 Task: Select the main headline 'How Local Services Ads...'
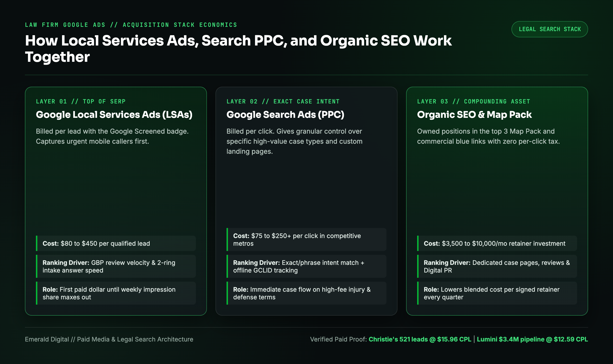[x=238, y=49]
